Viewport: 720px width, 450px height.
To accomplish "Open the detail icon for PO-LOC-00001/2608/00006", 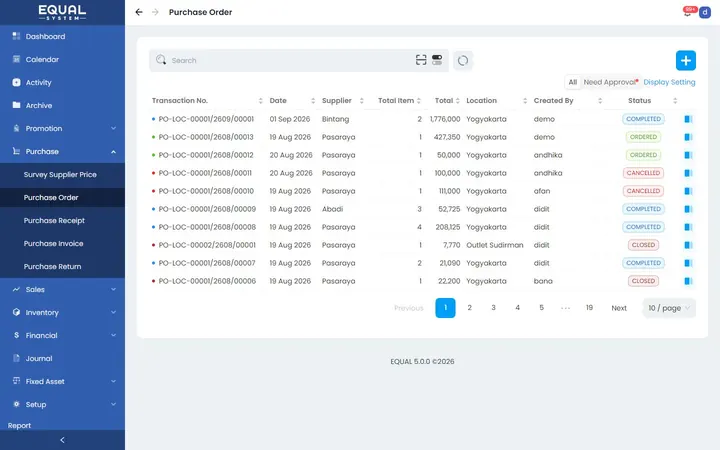I will [x=688, y=281].
